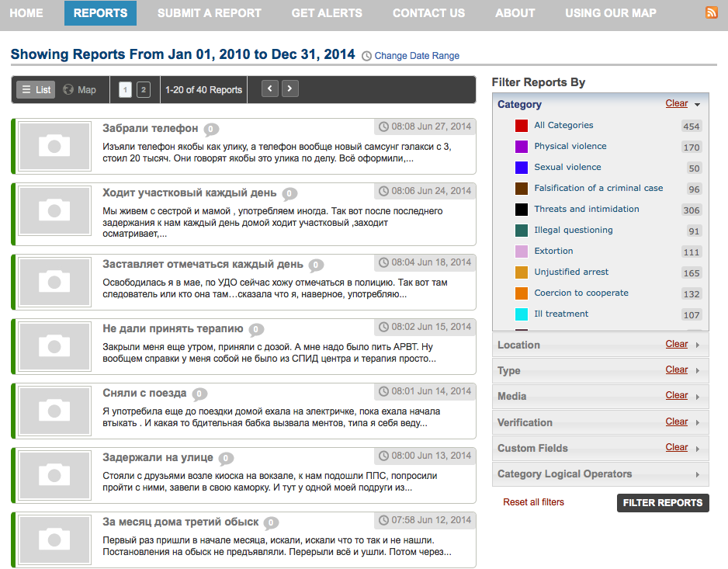Click Reset all filters link
The width and height of the screenshot is (728, 569).
533,502
